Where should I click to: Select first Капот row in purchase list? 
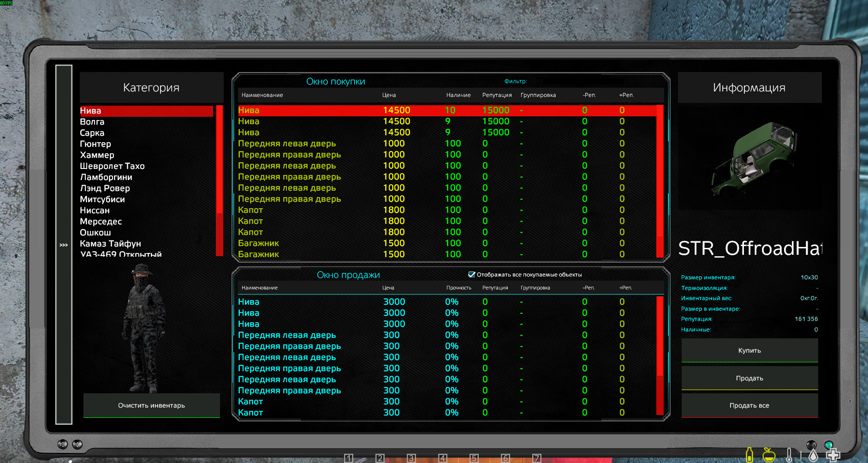(x=250, y=210)
